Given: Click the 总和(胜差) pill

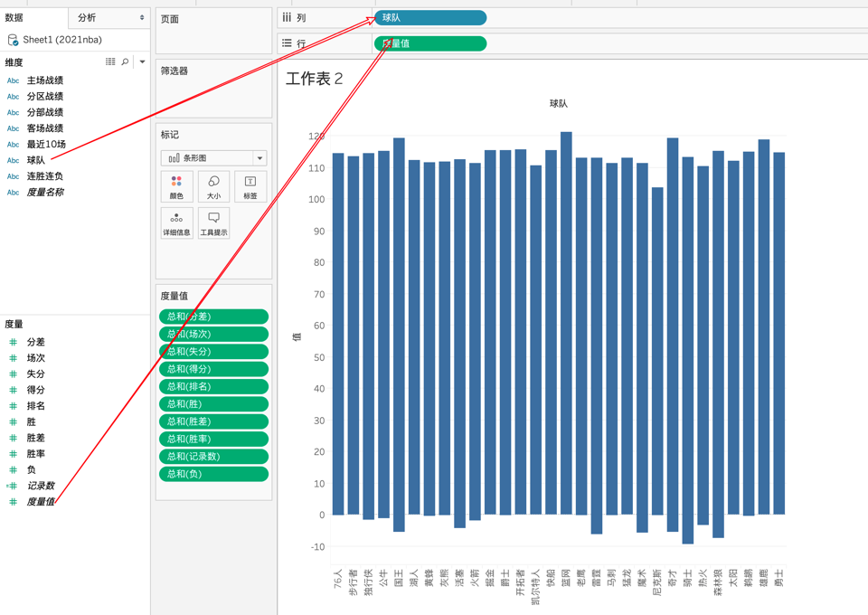Looking at the screenshot, I should (213, 421).
